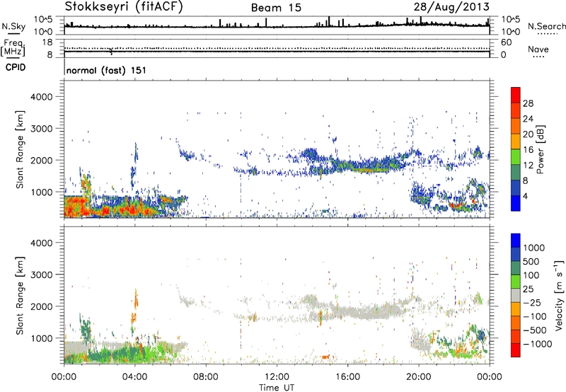Click the orange vertical streak at 04:00 in velocity panel

pyautogui.click(x=136, y=299)
